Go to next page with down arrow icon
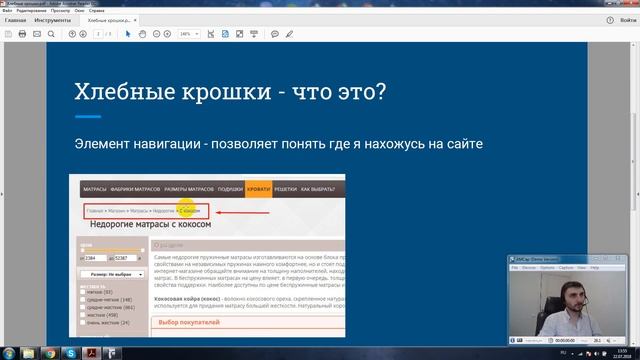Image resolution: width=640 pixels, height=360 pixels. (x=83, y=34)
